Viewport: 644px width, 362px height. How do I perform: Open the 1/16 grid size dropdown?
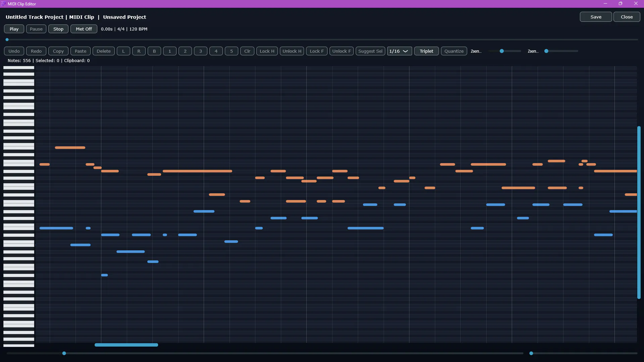click(400, 51)
